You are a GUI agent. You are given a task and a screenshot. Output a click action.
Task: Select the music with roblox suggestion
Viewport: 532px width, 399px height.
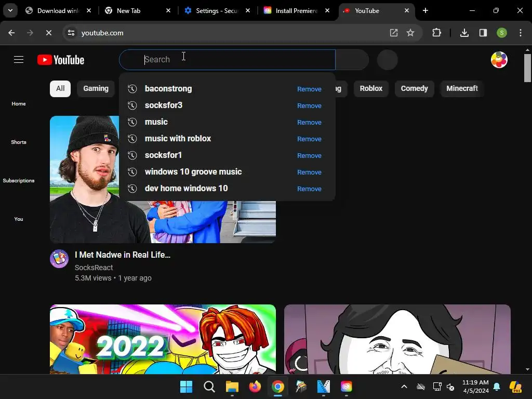point(227,138)
